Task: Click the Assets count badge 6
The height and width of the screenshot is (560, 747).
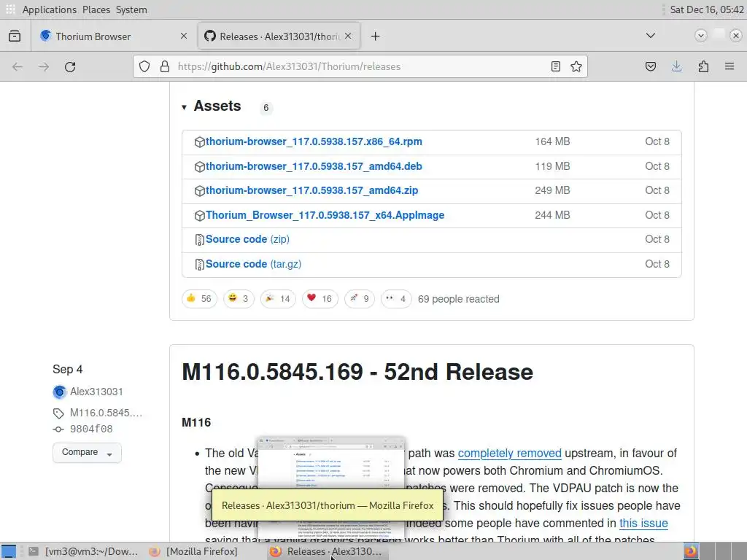Action: pyautogui.click(x=266, y=108)
